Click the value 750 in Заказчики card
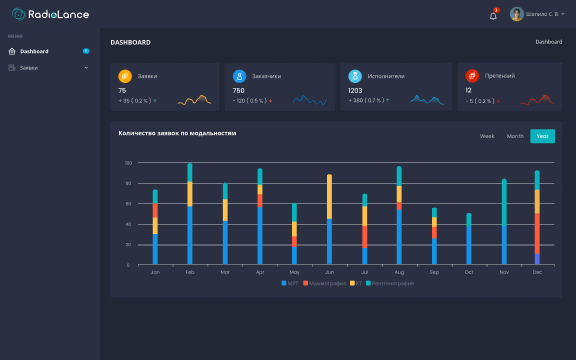576x360 pixels. [238, 90]
